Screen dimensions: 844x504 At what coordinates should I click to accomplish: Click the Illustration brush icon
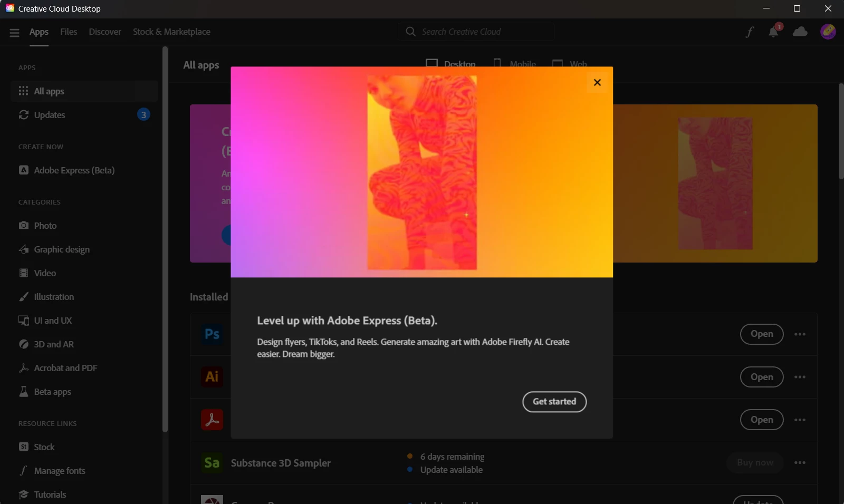(24, 296)
